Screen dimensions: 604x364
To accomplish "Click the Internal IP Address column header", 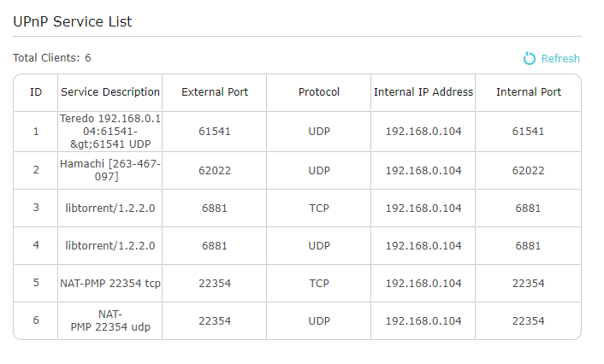I will coord(423,92).
